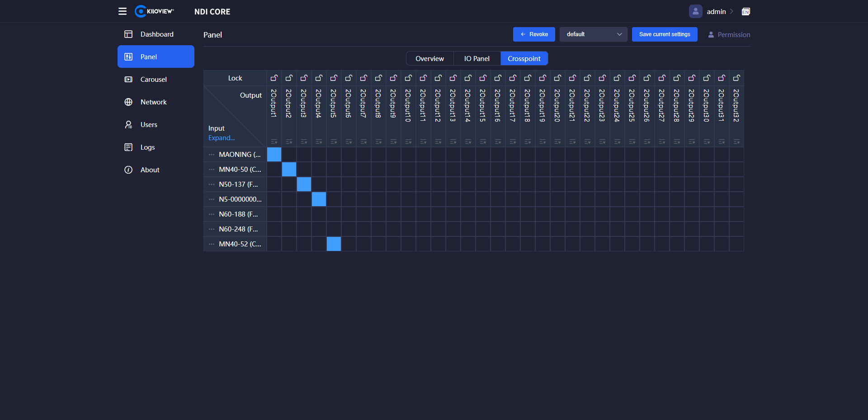Switch to the Overview tab
The width and height of the screenshot is (868, 420).
[429, 59]
